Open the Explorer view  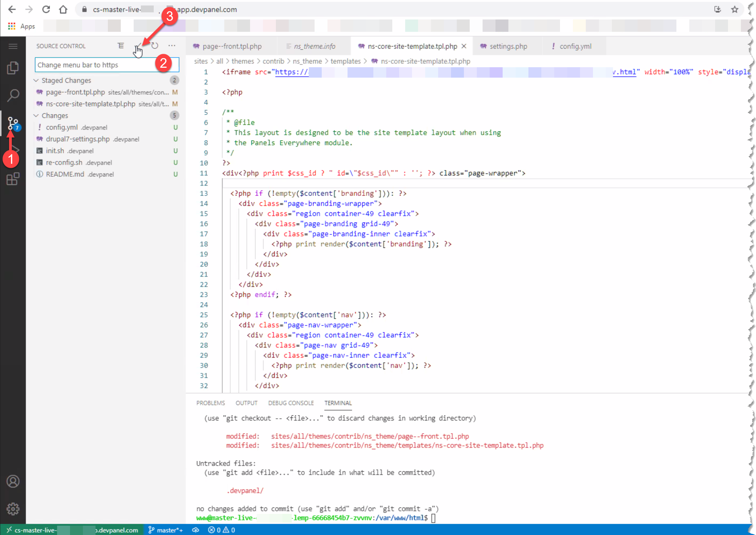[13, 67]
